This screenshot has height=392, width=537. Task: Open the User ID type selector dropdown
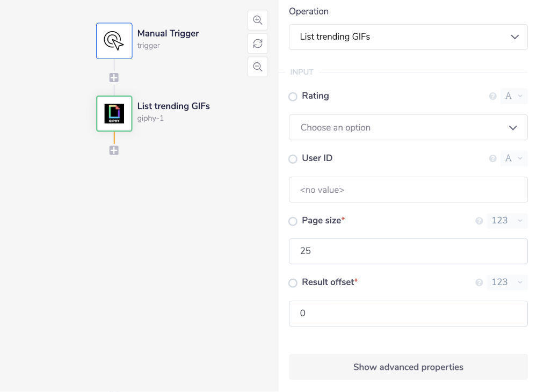click(514, 158)
